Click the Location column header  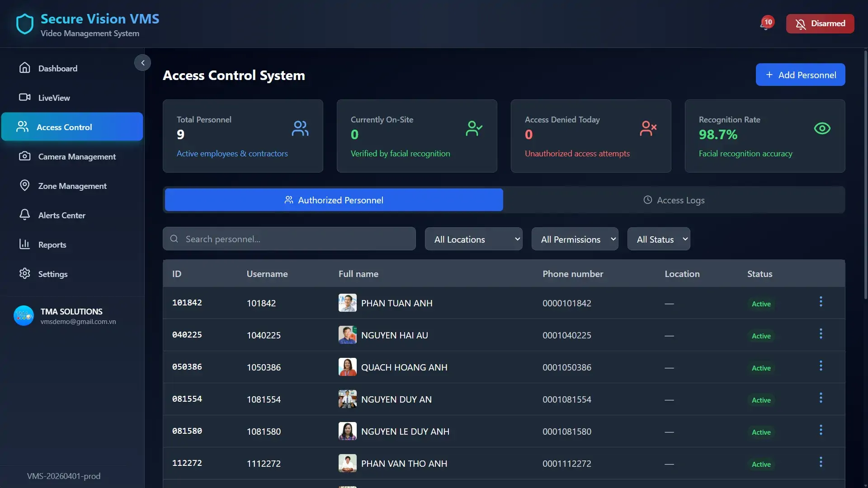(x=682, y=274)
